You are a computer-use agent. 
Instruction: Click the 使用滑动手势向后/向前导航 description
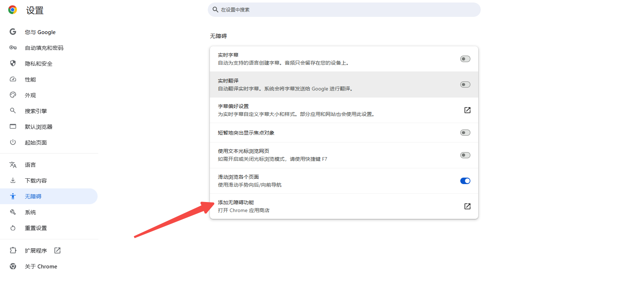250,185
